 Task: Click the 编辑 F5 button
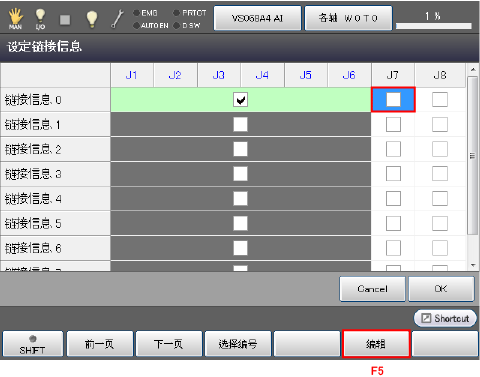tap(376, 344)
